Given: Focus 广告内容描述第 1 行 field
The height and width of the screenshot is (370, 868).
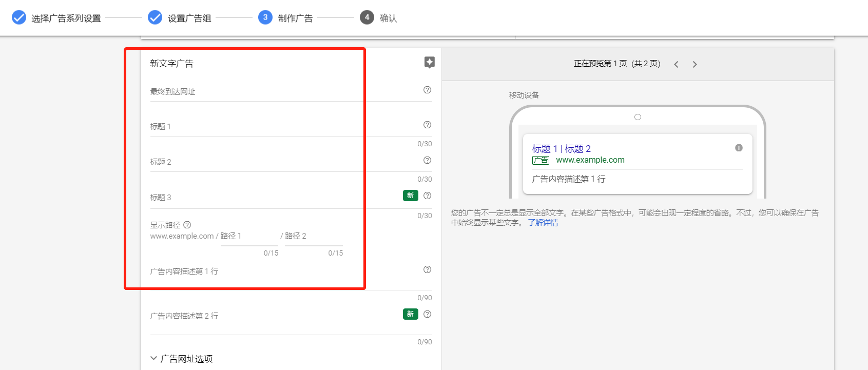Looking at the screenshot, I should tap(291, 276).
